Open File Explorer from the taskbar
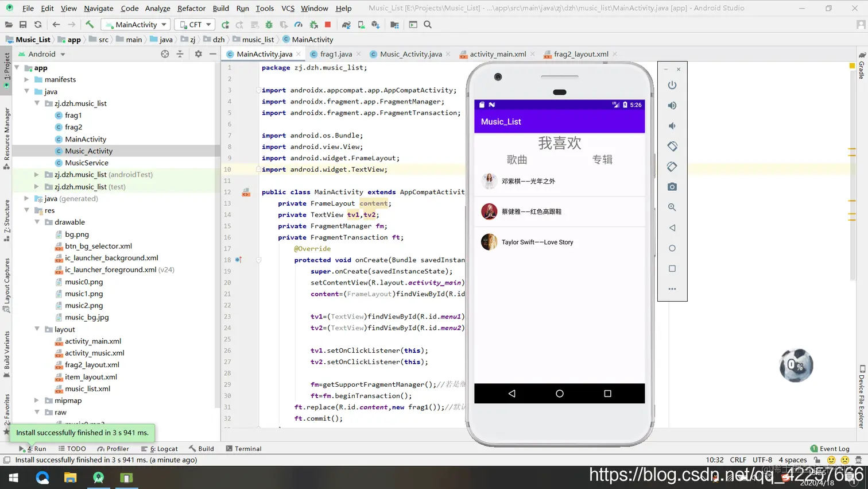The height and width of the screenshot is (489, 868). point(70,478)
